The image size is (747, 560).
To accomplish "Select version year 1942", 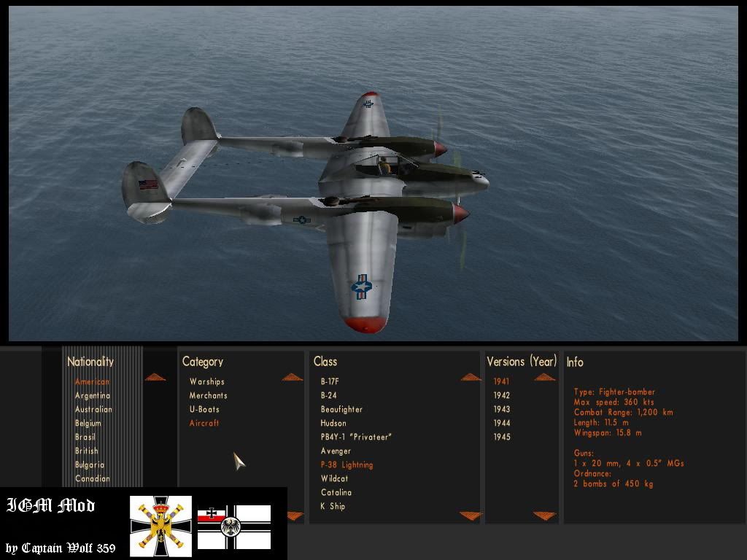I will coord(502,395).
